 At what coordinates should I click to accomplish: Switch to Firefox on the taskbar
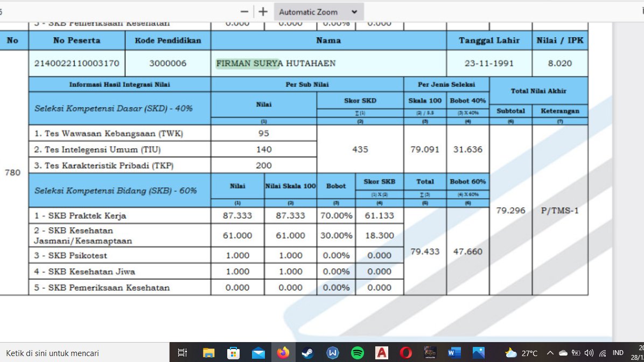pyautogui.click(x=283, y=352)
